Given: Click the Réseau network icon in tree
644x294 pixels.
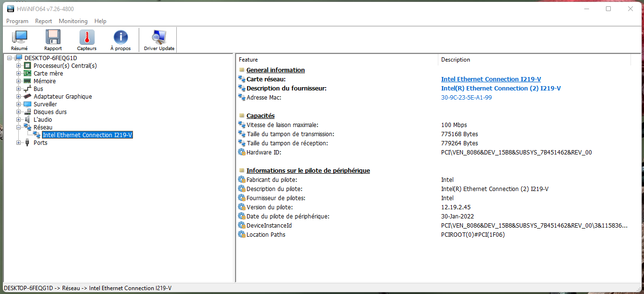Looking at the screenshot, I should coord(27,128).
